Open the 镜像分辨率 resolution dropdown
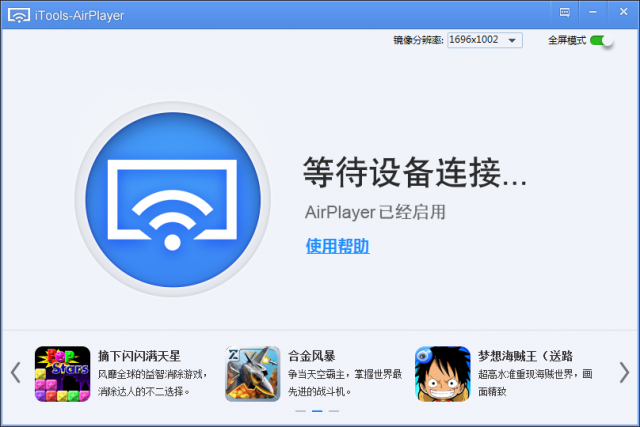640x427 pixels. point(485,40)
